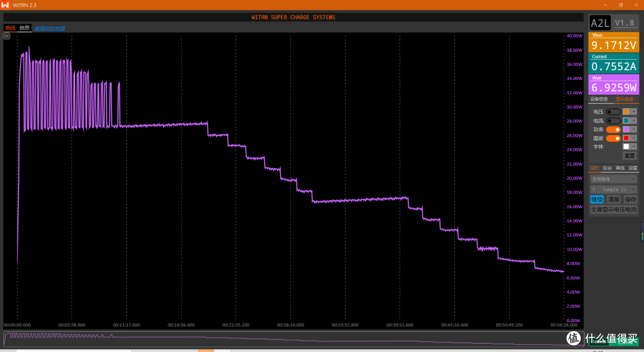Viewport: 644px width, 352px height.
Task: Click the Current amperage readout panel
Action: pyautogui.click(x=614, y=63)
